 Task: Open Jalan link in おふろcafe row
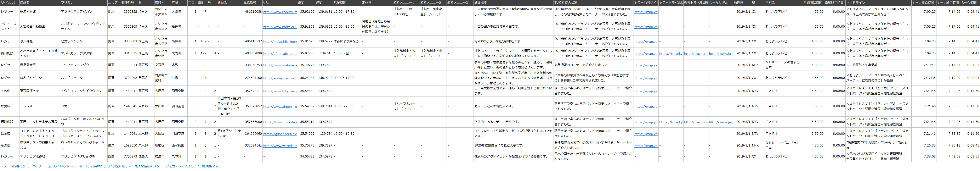pos(721,54)
